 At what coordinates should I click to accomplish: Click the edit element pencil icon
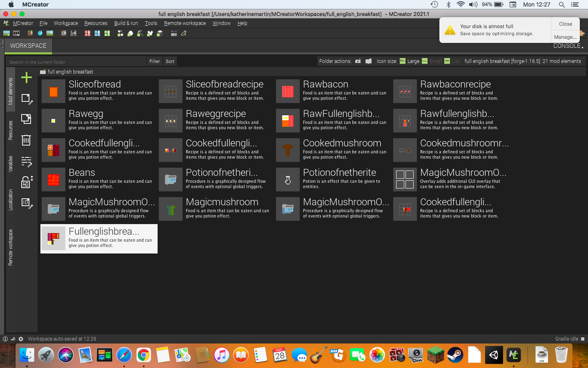pos(26,99)
